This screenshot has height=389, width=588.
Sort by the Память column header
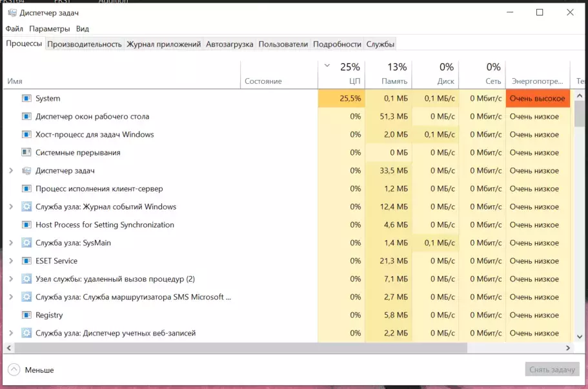389,75
